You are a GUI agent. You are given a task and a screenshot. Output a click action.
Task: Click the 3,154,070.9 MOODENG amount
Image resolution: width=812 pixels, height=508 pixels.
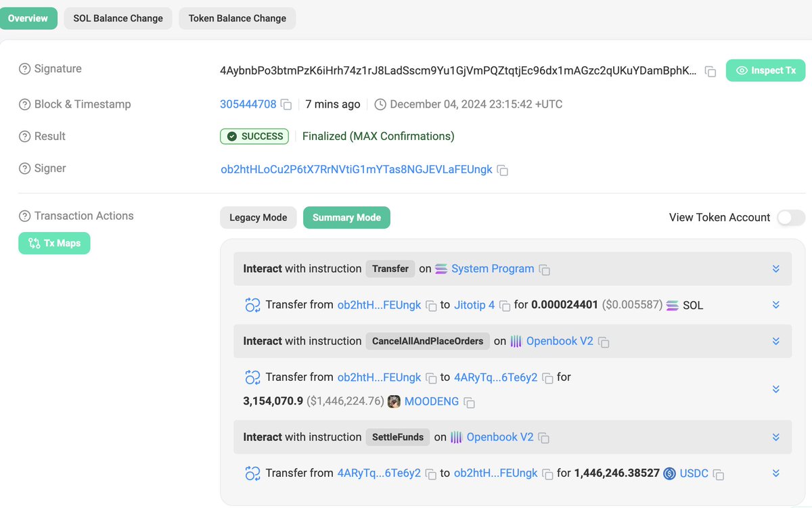pyautogui.click(x=273, y=402)
